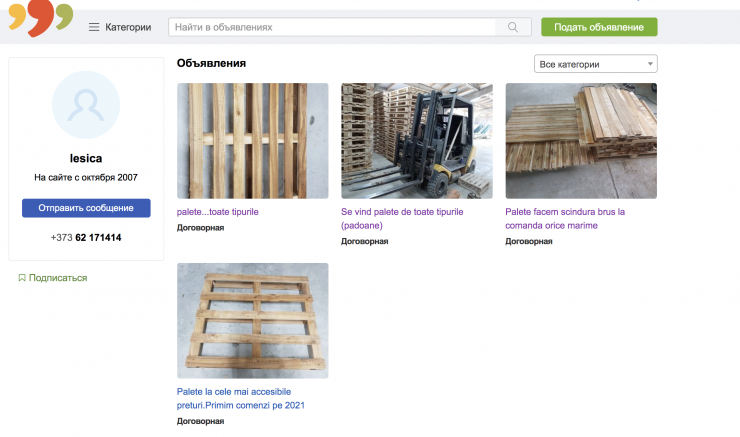
Task: Click the dropdown arrow in category filter
Action: (x=650, y=64)
